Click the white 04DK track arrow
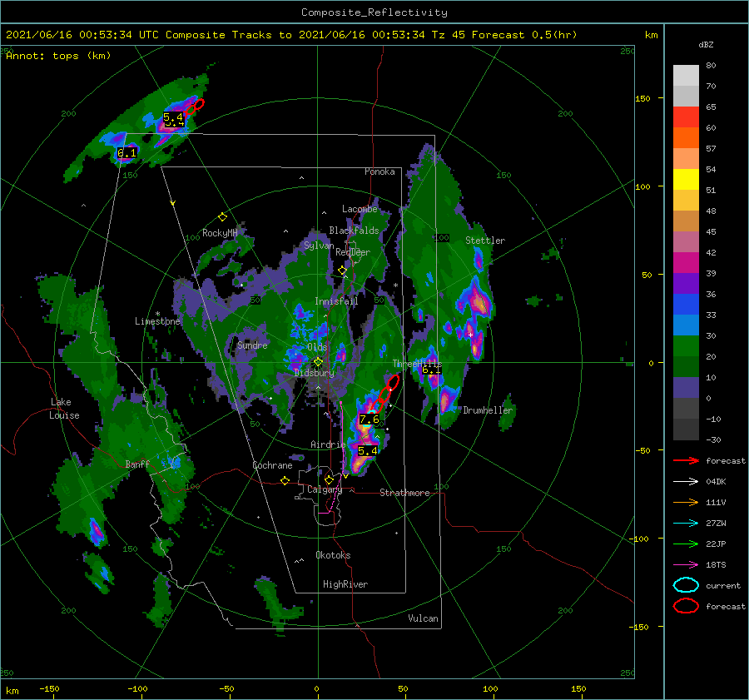Viewport: 749px width, 700px height. coord(686,481)
